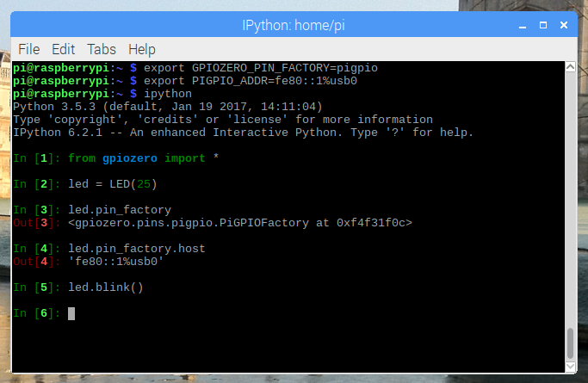Click the text 'export GPIOZERO_PIN_FACTORY=pigpio'

tap(261, 68)
